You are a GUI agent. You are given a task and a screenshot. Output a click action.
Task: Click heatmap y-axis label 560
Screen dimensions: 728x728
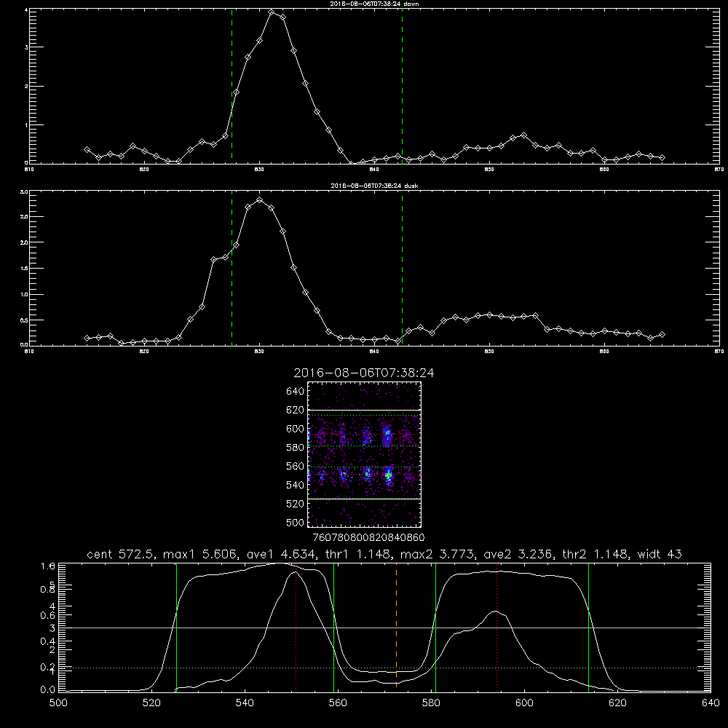point(296,466)
